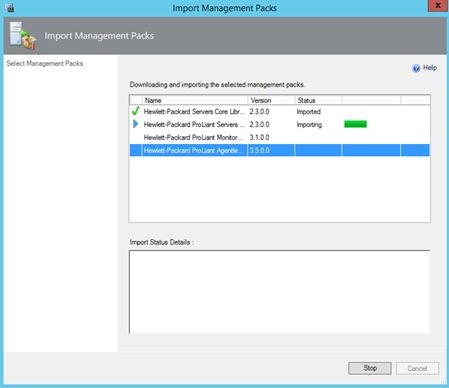The height and width of the screenshot is (388, 449).
Task: Select Hewlett-Packard ProLiant Agentle... row
Action: [280, 150]
